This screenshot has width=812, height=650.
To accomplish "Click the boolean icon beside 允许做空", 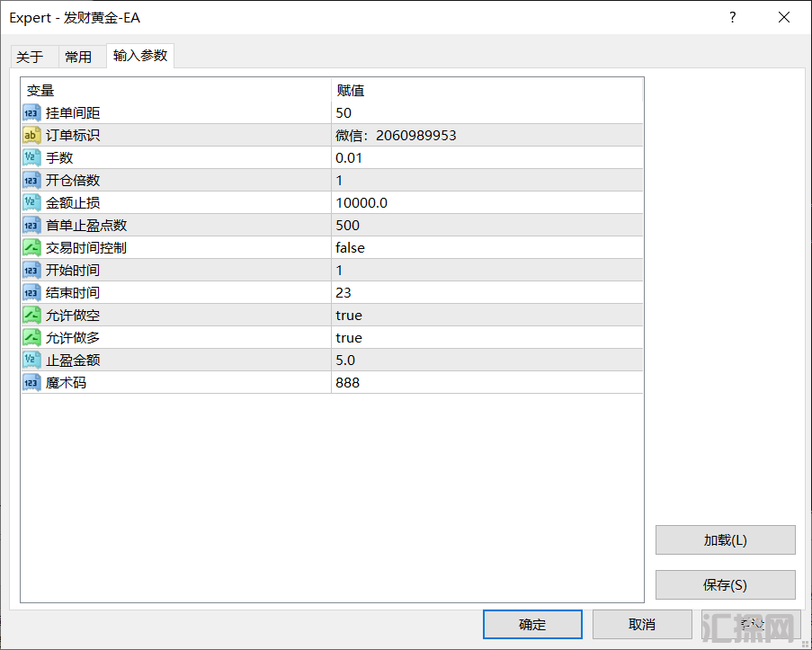I will [31, 316].
